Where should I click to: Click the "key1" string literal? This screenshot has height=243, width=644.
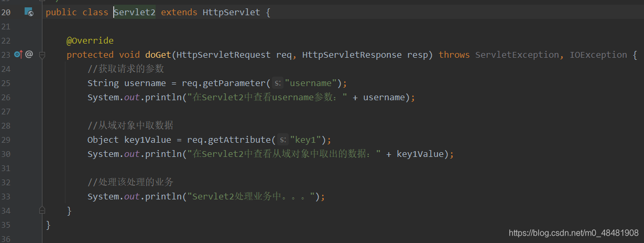click(x=305, y=140)
